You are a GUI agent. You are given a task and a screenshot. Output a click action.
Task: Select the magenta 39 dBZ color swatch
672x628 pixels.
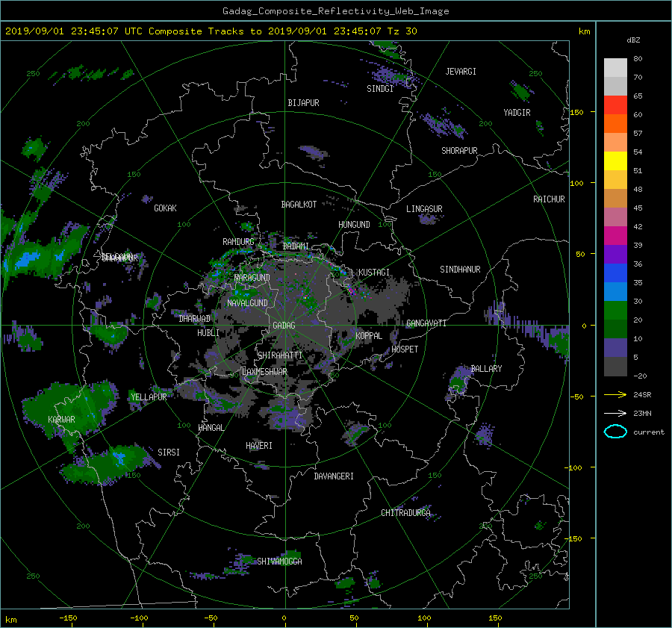click(x=615, y=236)
